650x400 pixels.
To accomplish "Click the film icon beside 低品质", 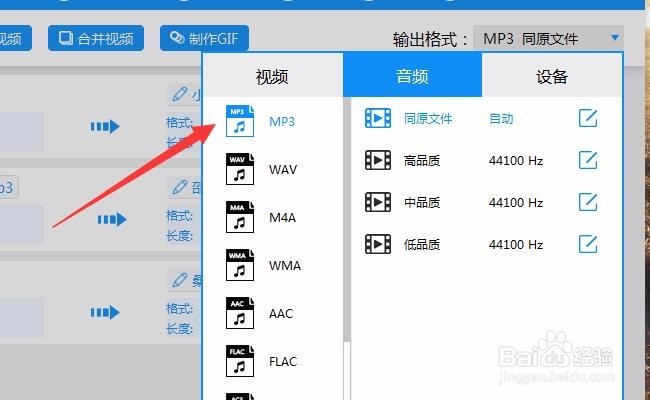I will (378, 244).
